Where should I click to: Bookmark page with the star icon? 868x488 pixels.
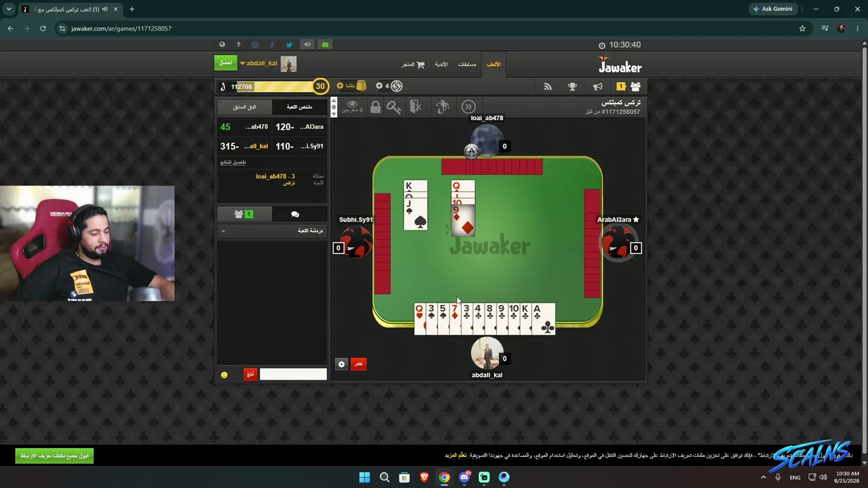[802, 28]
